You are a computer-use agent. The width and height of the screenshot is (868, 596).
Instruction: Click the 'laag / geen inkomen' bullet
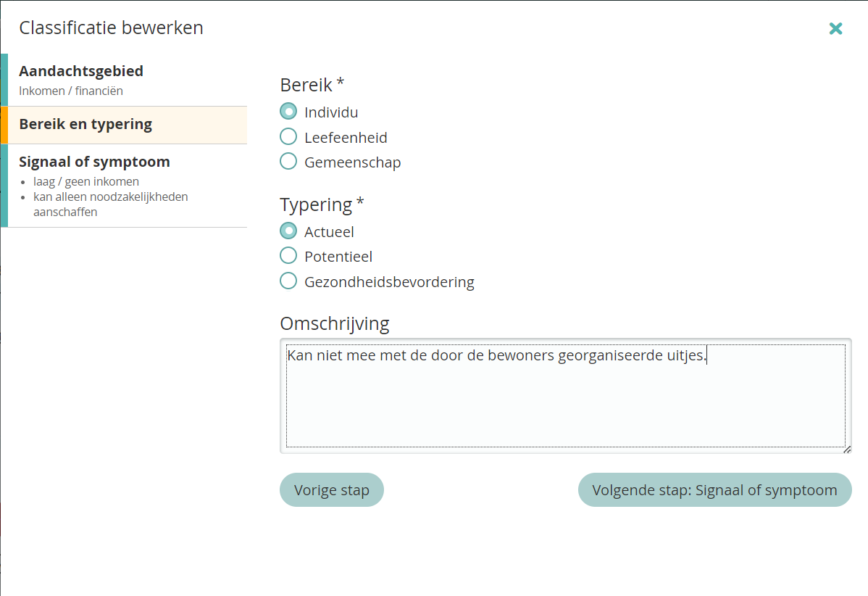click(86, 181)
